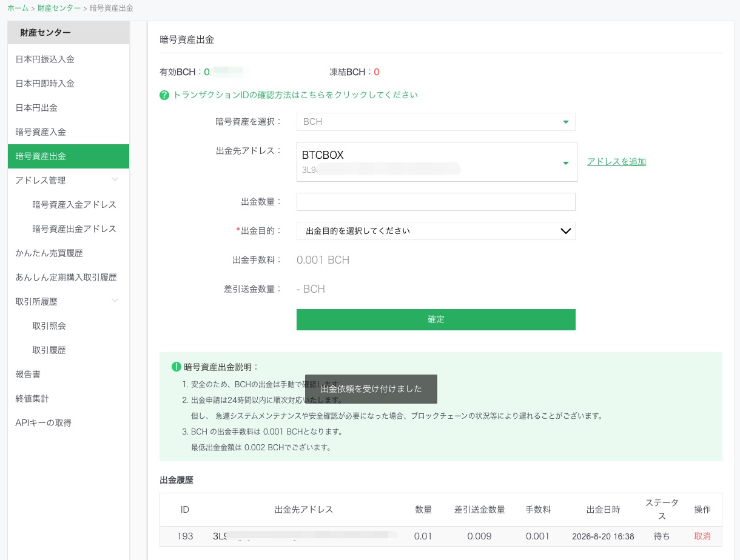Open the 暗号資産を選択 BCH dropdown
This screenshot has width=740, height=560.
pyautogui.click(x=436, y=122)
